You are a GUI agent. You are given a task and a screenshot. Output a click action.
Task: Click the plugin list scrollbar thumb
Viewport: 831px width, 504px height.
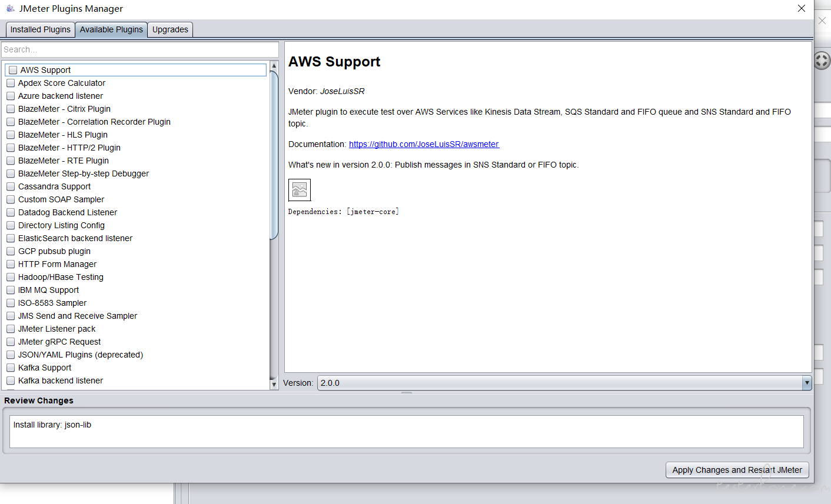click(x=274, y=155)
